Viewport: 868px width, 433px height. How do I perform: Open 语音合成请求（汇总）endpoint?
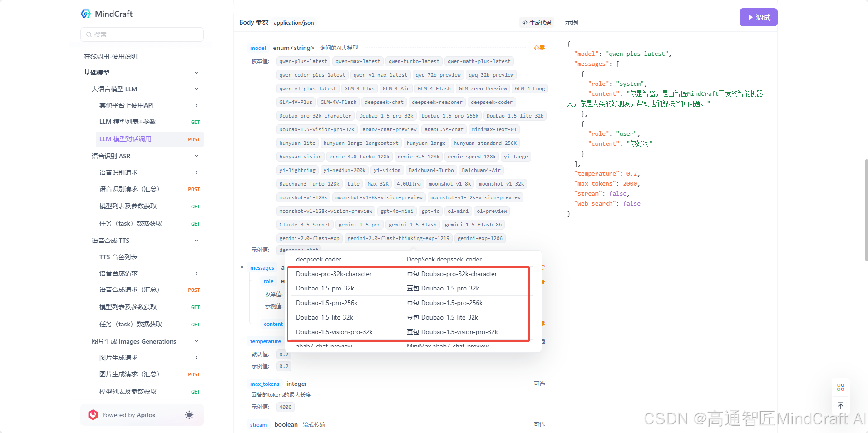coord(149,290)
